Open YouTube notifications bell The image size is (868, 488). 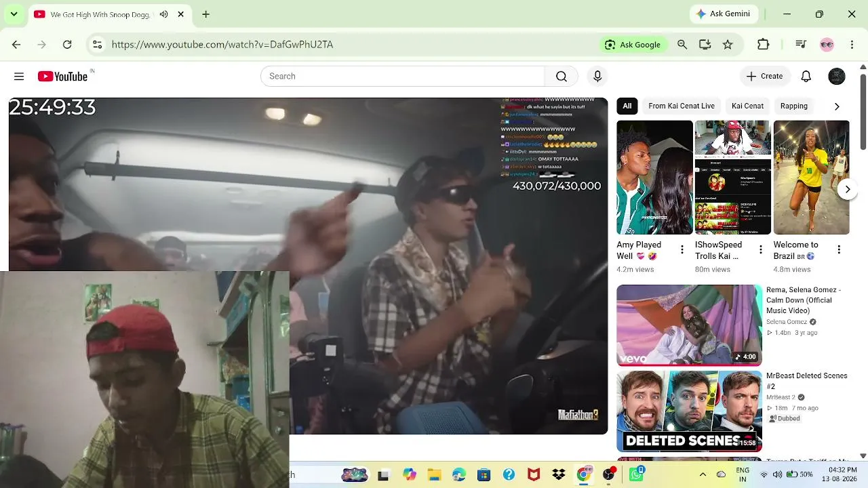(806, 77)
